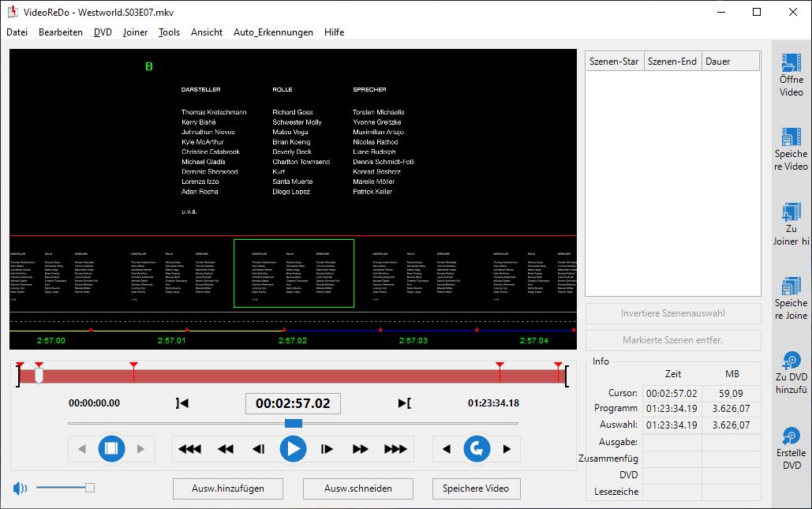Screen dimensions: 812x509
Task: Click the Programm time value in Info
Action: (x=672, y=409)
